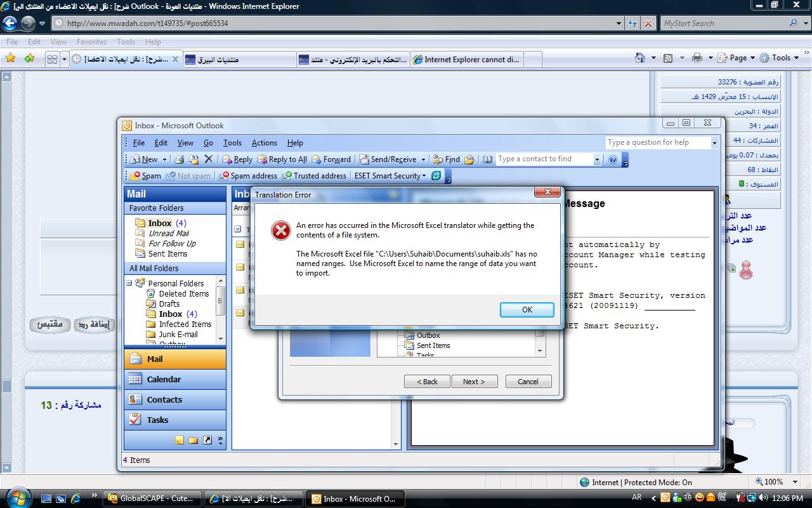
Task: Click the 'Type a contact to find' field
Action: 544,159
